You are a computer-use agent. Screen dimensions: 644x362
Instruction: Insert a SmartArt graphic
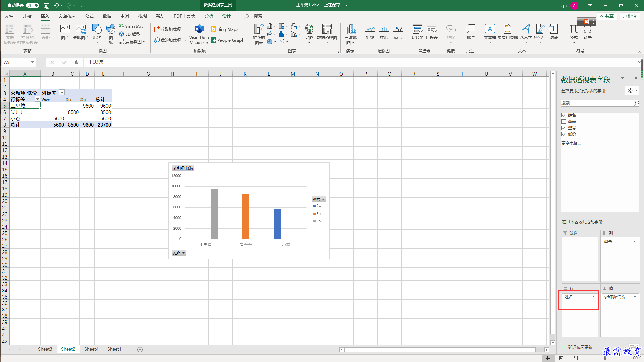pyautogui.click(x=131, y=26)
